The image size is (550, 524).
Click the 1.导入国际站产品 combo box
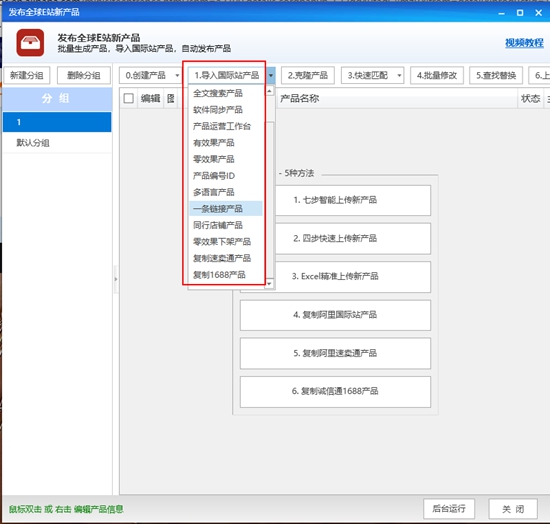(x=227, y=75)
